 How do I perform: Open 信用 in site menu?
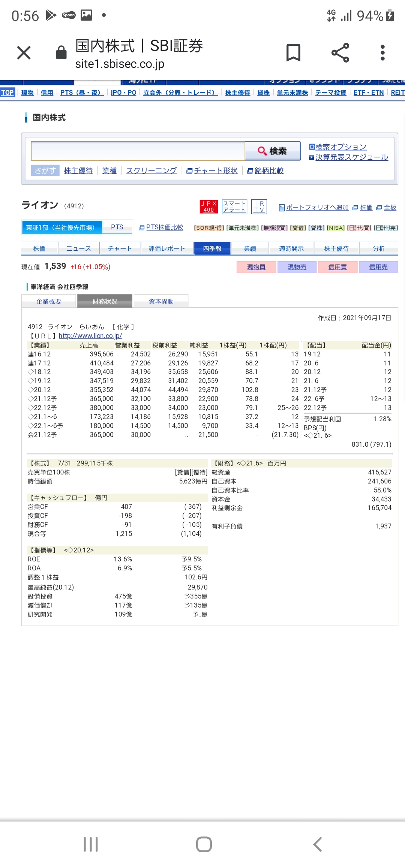[x=47, y=93]
